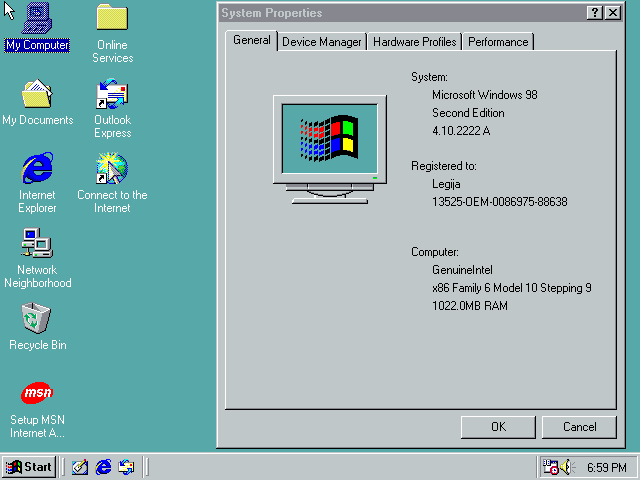Click the registered name 'Legija'
Viewport: 640px width, 480px height.
(x=446, y=184)
